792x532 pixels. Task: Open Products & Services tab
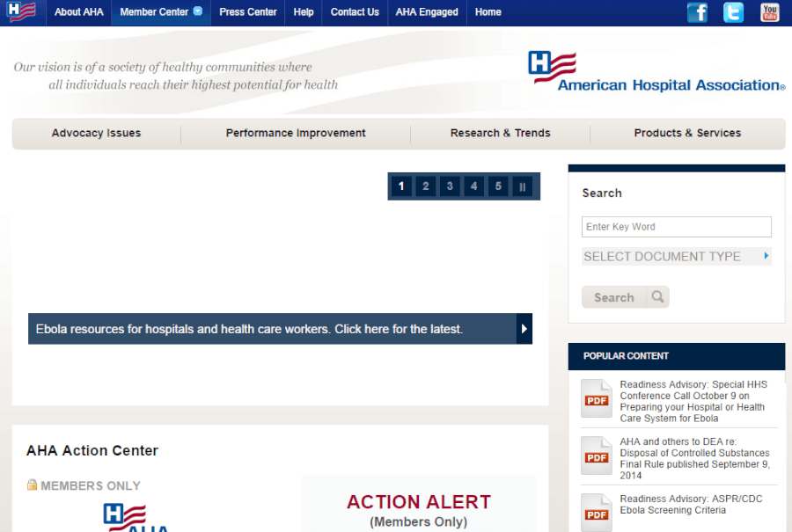[x=687, y=134]
